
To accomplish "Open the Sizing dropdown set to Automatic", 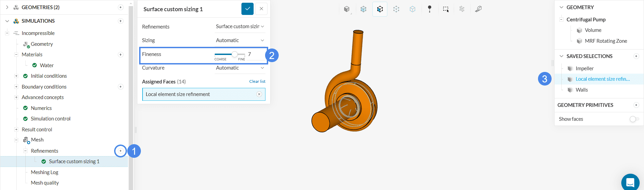I will pyautogui.click(x=240, y=40).
